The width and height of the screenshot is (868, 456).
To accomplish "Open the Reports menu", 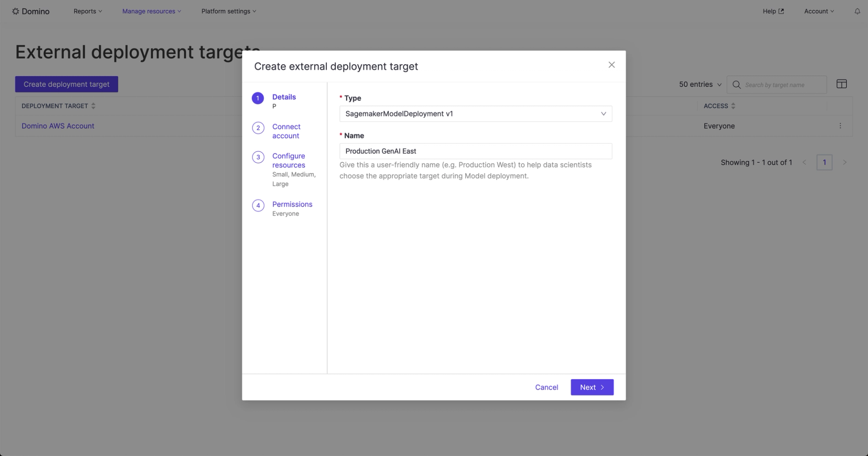I will point(88,11).
